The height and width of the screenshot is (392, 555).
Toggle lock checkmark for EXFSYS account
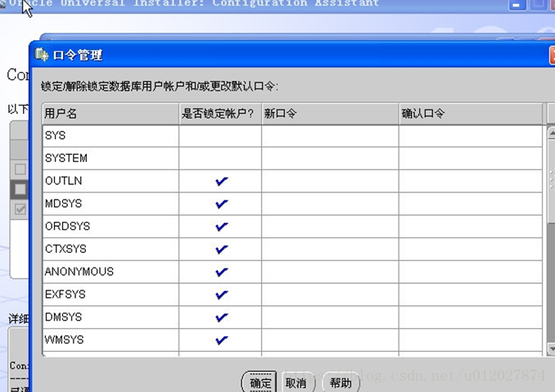pyautogui.click(x=221, y=295)
